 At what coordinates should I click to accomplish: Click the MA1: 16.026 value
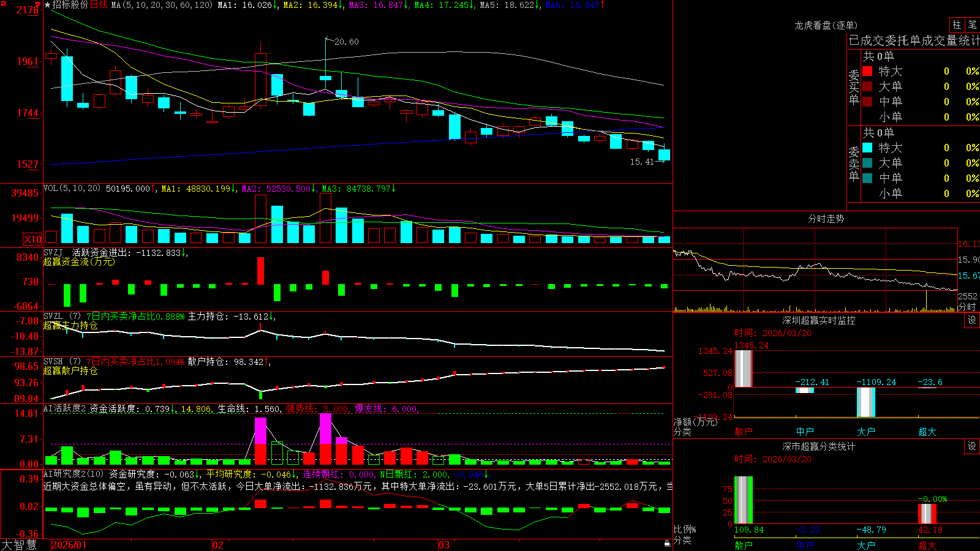pos(247,5)
